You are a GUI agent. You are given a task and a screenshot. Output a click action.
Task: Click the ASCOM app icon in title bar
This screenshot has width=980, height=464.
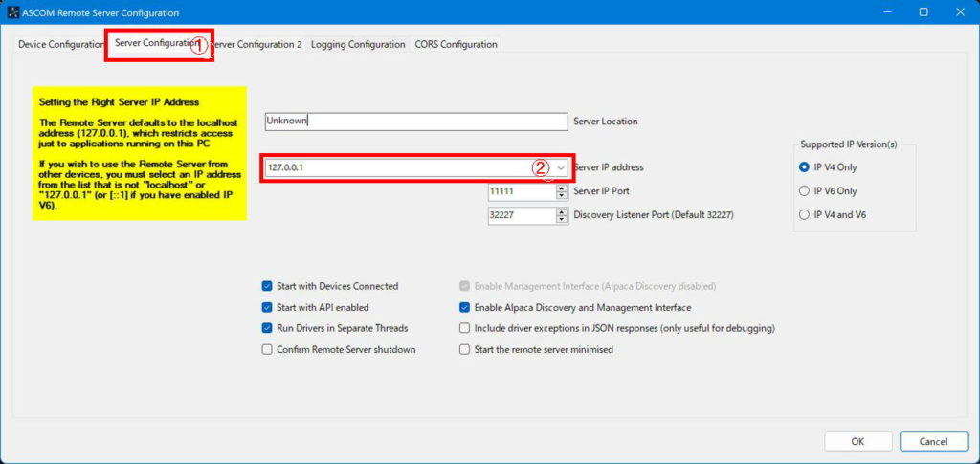point(13,13)
